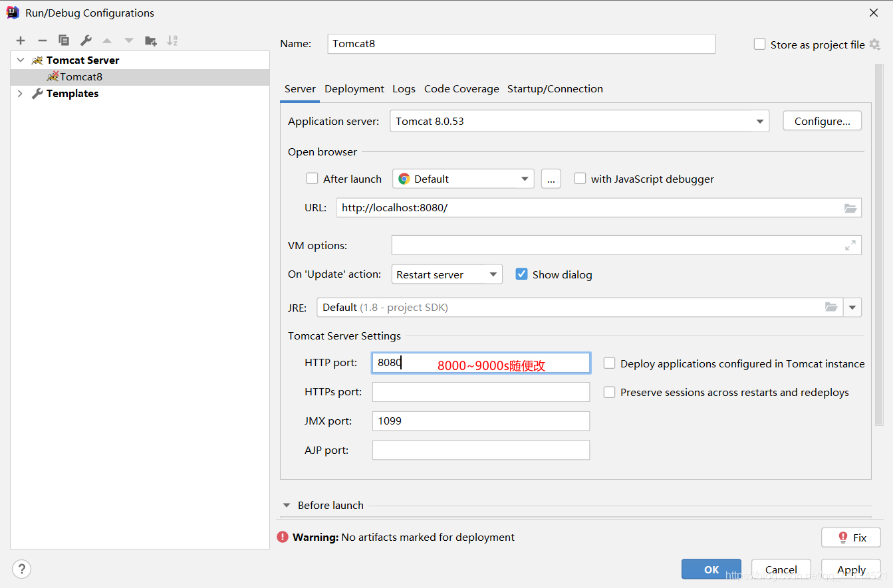Viewport: 893px width, 588px height.
Task: Enable with JavaScript debugger checkbox
Action: click(x=580, y=179)
